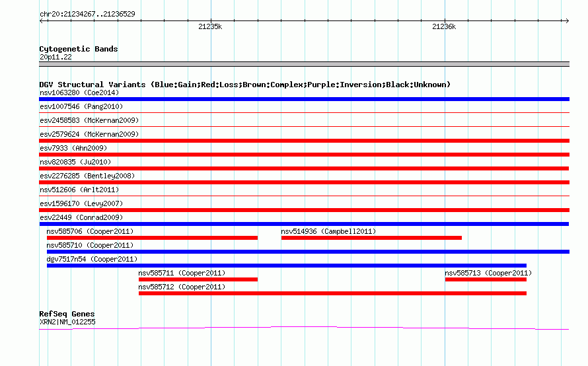Click the chr20:21234267..21236529 region label
This screenshot has height=366, width=588.
point(87,14)
